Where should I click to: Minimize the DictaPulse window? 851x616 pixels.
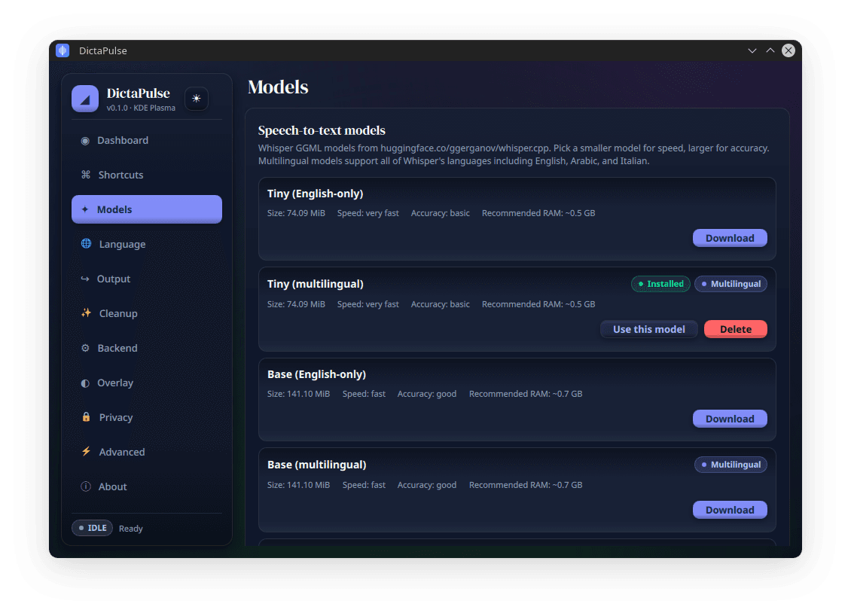coord(752,50)
